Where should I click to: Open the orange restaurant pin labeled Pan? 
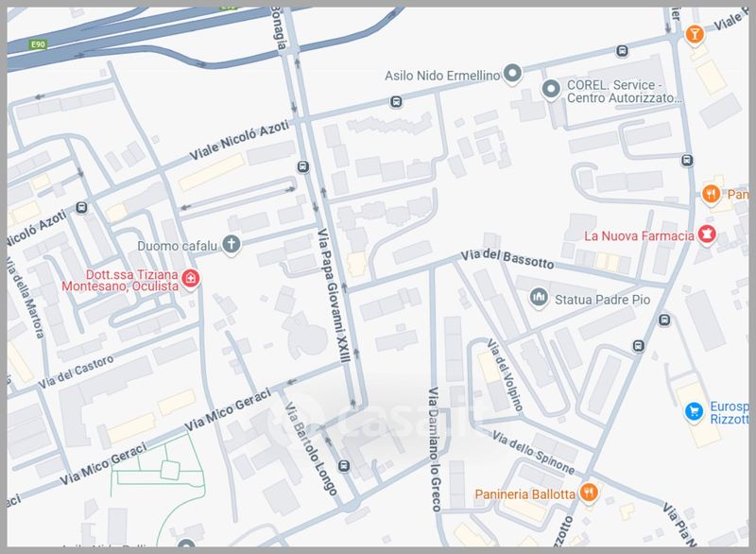pyautogui.click(x=712, y=195)
